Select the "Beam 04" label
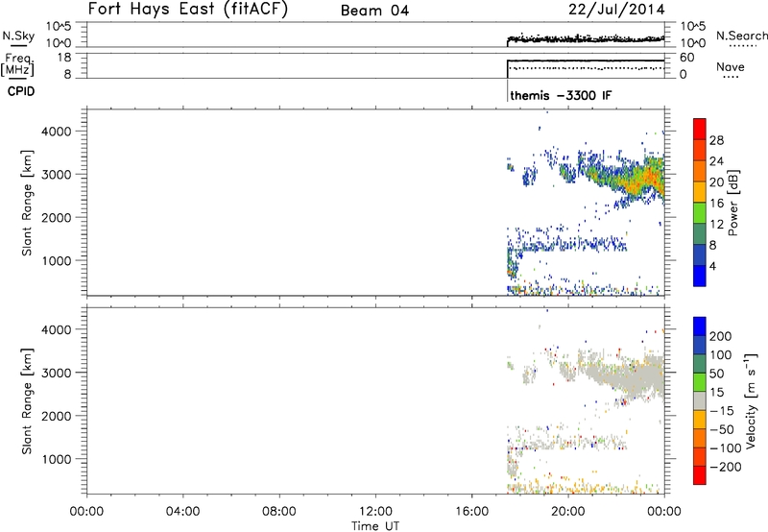The width and height of the screenshot is (768, 532). pos(374,11)
